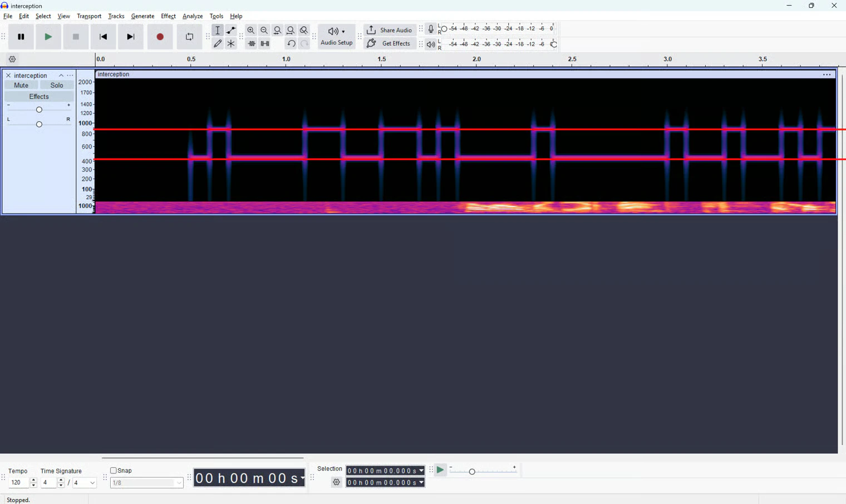Enable the Snap checkbox
Image resolution: width=846 pixels, height=504 pixels.
[114, 471]
